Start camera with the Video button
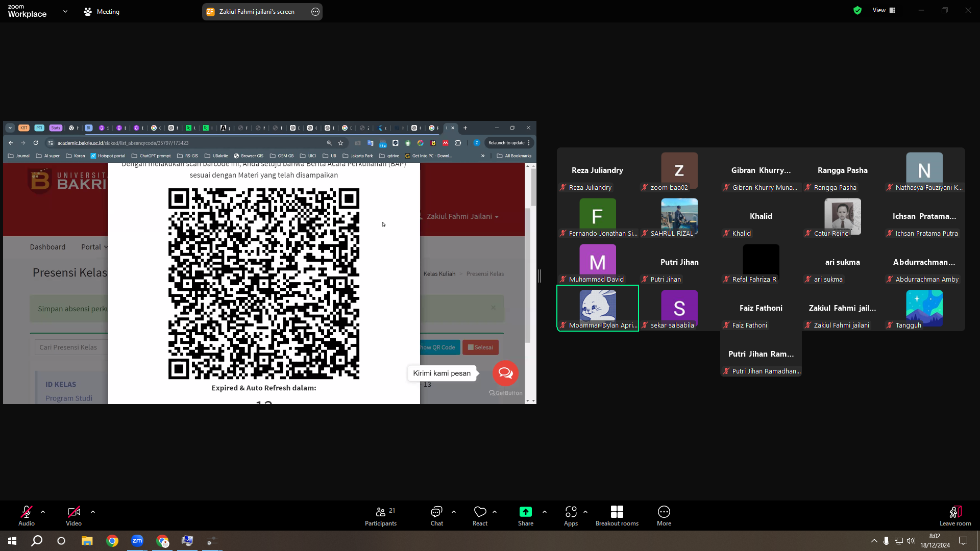 click(73, 516)
